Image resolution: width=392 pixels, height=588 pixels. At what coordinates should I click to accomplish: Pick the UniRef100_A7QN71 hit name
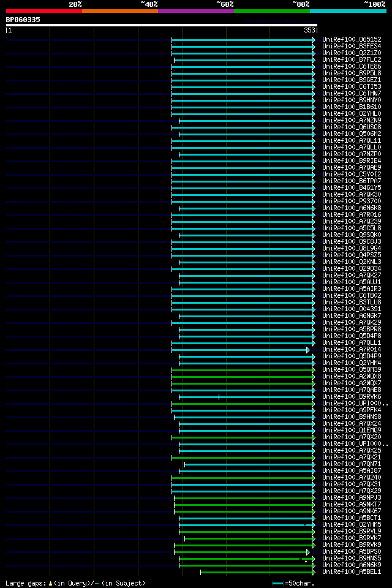pyautogui.click(x=352, y=465)
